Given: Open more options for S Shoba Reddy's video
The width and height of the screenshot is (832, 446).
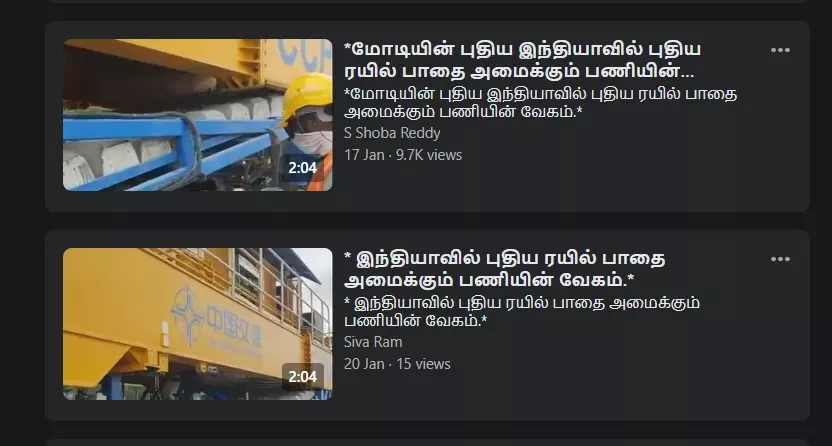Looking at the screenshot, I should [780, 50].
